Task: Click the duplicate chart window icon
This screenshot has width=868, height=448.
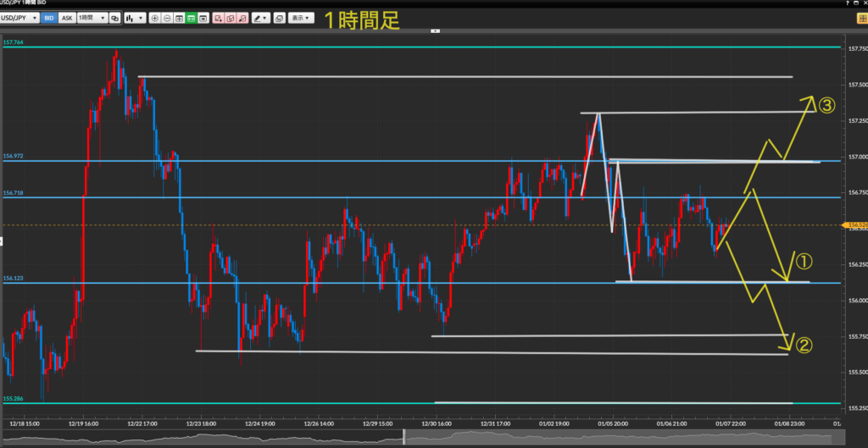Action: [x=279, y=18]
